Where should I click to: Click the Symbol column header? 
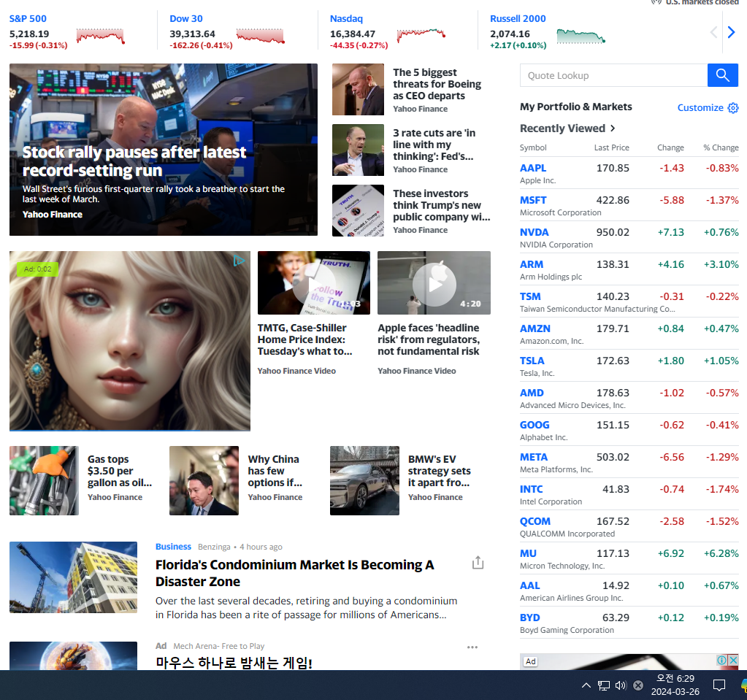[x=533, y=147]
